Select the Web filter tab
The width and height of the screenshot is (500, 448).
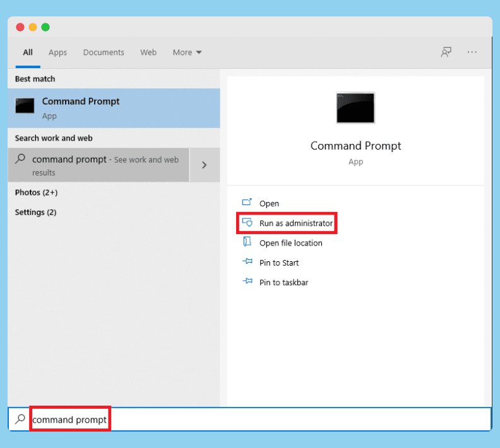(x=148, y=52)
